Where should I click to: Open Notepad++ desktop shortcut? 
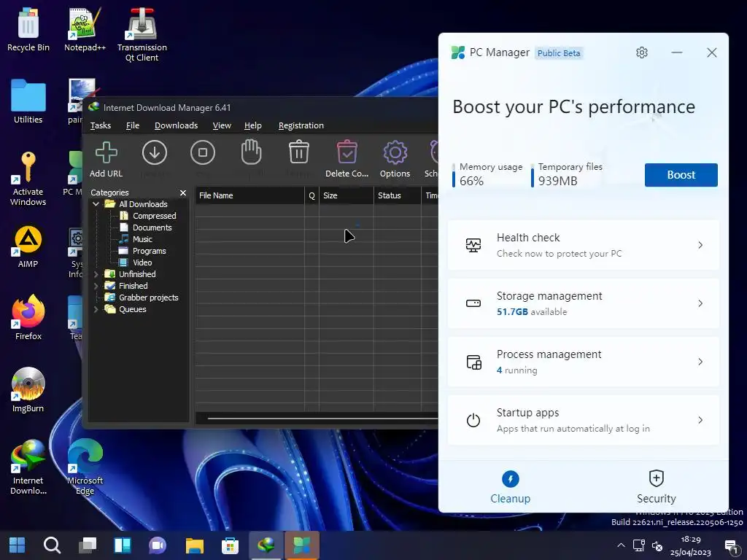[x=85, y=29]
